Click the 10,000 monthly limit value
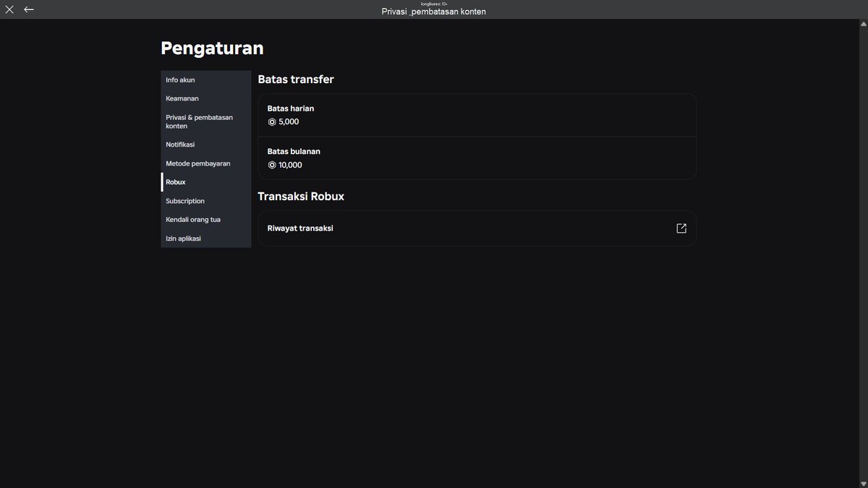This screenshot has height=488, width=868. [x=290, y=166]
